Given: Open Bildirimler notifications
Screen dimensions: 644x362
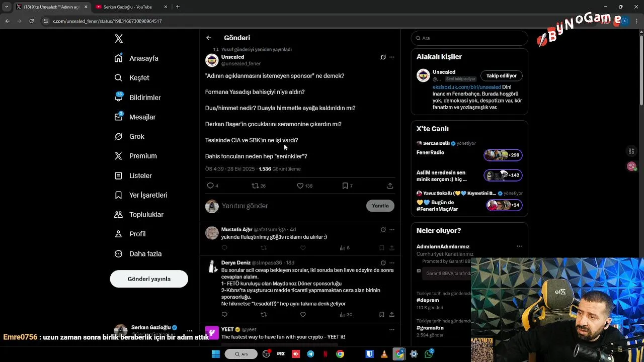Looking at the screenshot, I should pos(137,98).
